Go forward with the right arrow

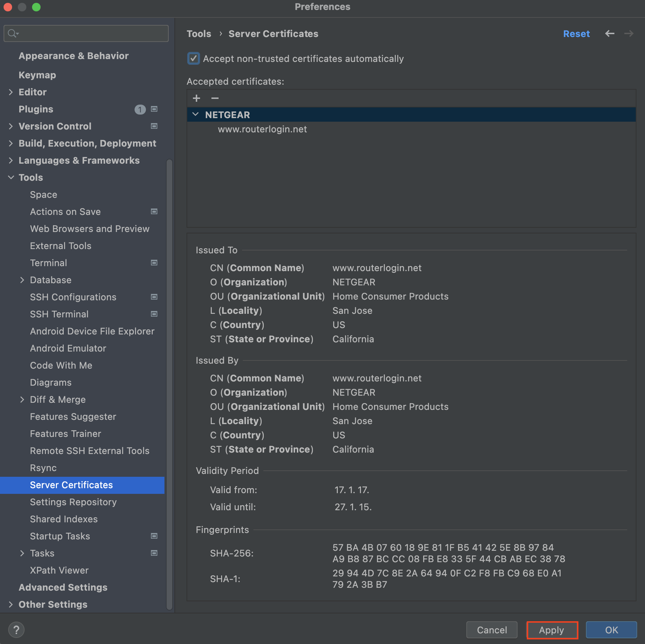click(629, 33)
